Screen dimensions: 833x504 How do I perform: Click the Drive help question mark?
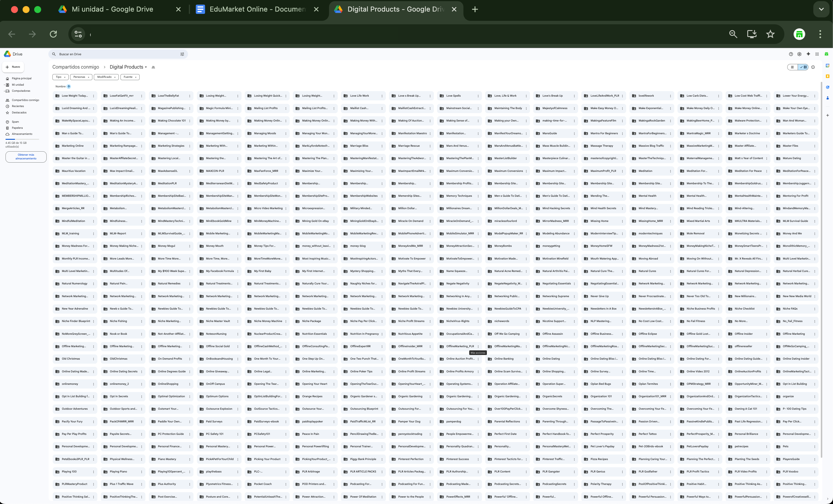tap(791, 54)
